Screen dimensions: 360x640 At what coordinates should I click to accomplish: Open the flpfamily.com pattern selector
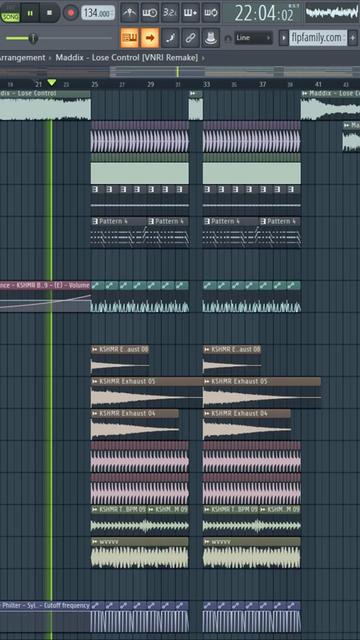(318, 38)
